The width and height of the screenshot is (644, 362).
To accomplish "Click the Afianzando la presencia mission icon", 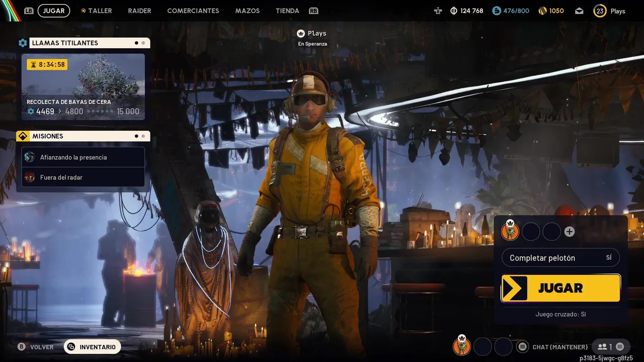I will (30, 157).
